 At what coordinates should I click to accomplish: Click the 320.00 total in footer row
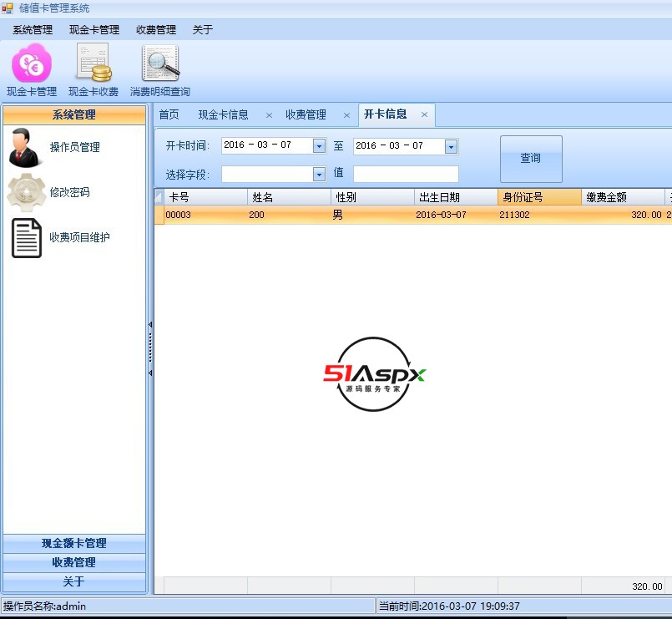click(623, 586)
